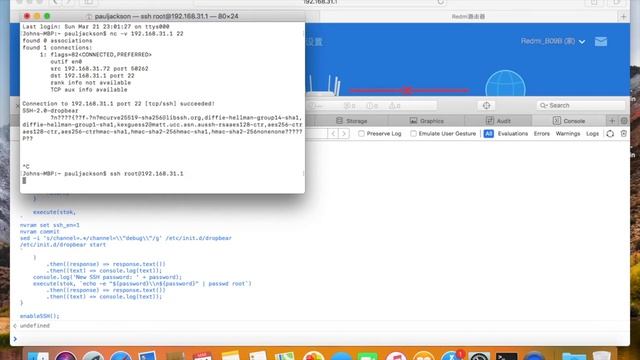Viewport: 640px width, 360px height.
Task: Click the 'SSH-2.0-dropbear' line in Terminal
Action: coord(50,111)
